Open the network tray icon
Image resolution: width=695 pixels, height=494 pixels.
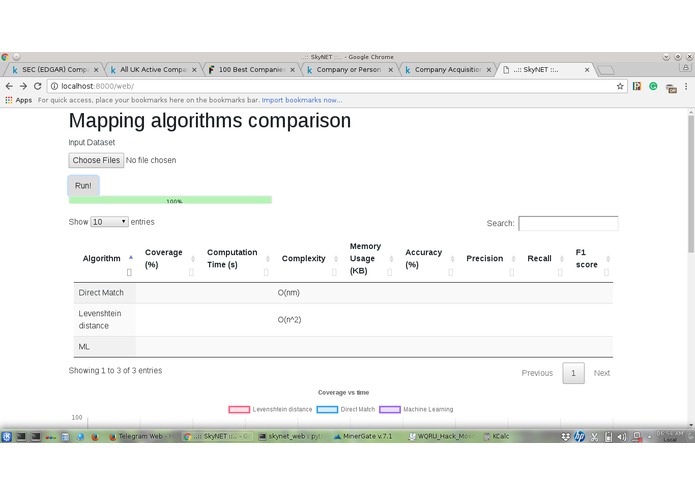tap(637, 437)
